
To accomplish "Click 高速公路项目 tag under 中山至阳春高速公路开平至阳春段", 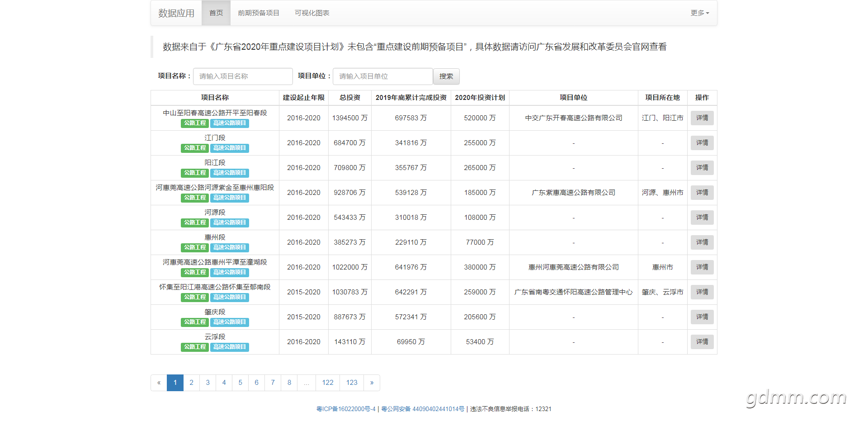I will click(230, 123).
